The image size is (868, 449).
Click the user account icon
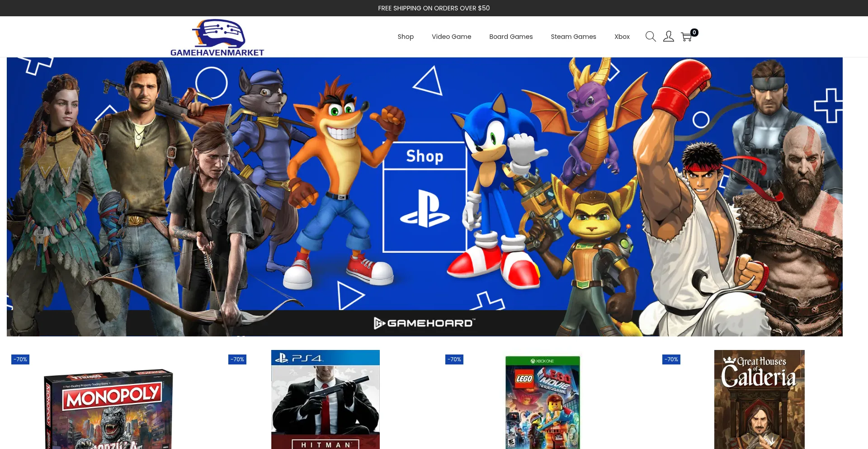pyautogui.click(x=668, y=36)
